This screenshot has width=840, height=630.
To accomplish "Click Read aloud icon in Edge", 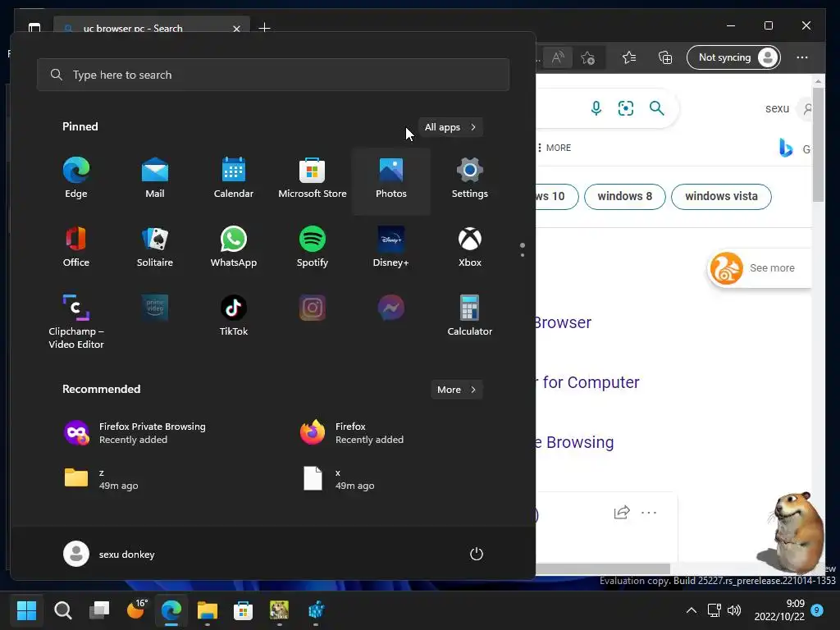I will coord(558,57).
